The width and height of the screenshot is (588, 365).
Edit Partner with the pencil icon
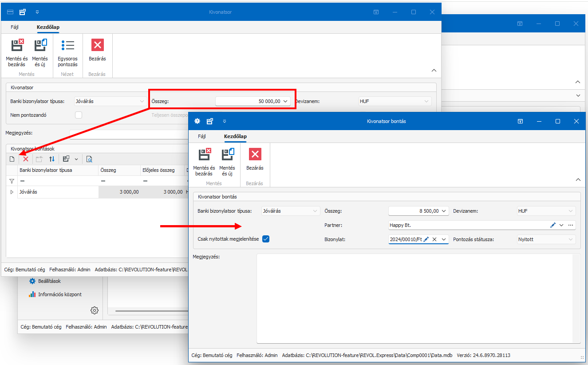(x=552, y=225)
